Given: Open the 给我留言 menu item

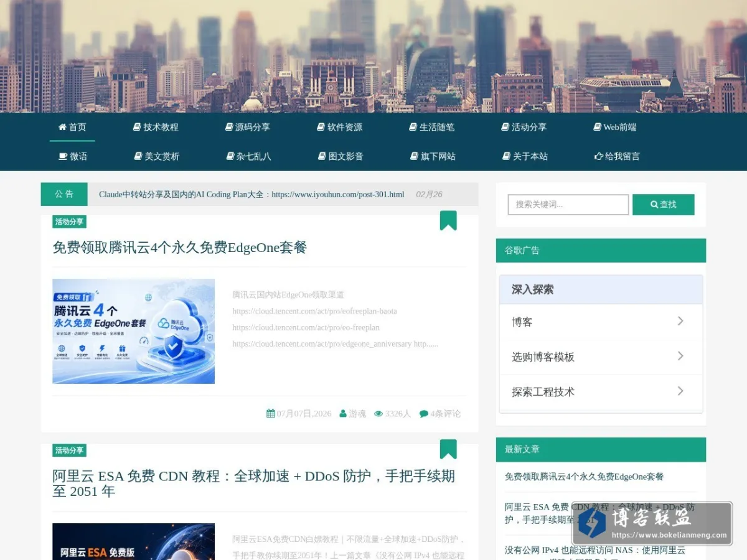Looking at the screenshot, I should pos(618,156).
